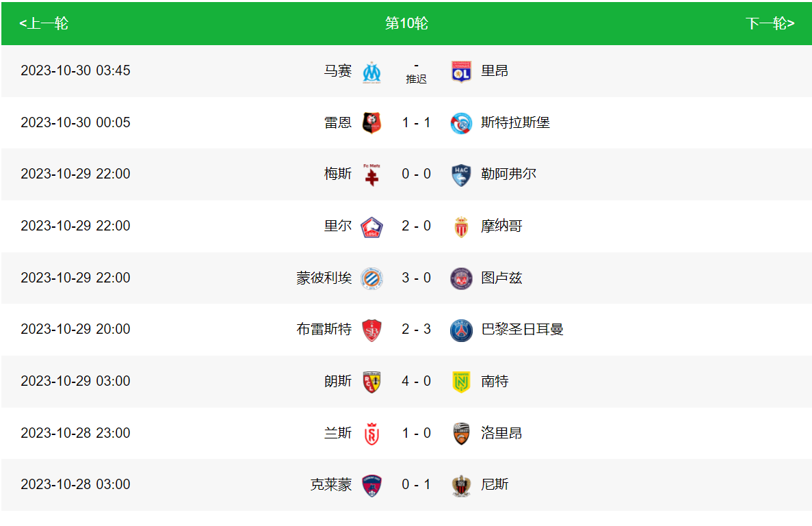Open the Lens club crest
812x526 pixels.
[371, 382]
